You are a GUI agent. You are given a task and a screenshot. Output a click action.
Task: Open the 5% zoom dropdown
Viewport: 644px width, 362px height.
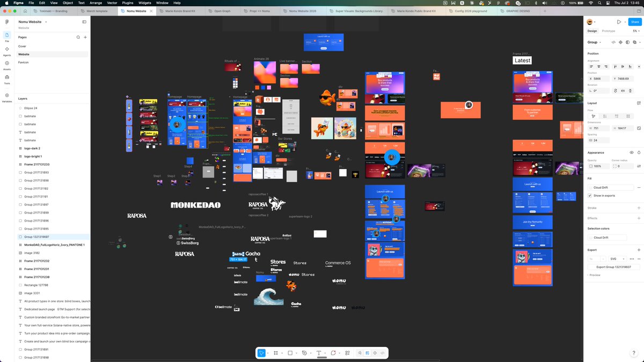click(636, 31)
